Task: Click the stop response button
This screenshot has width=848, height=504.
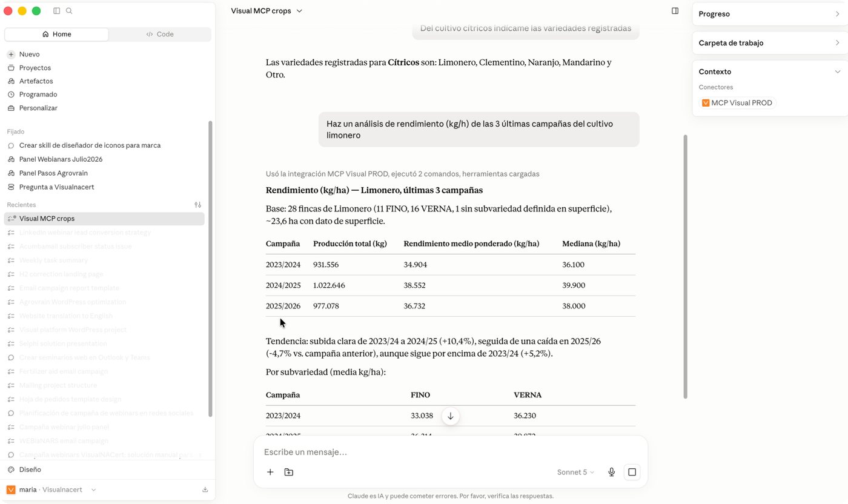Action: tap(632, 472)
